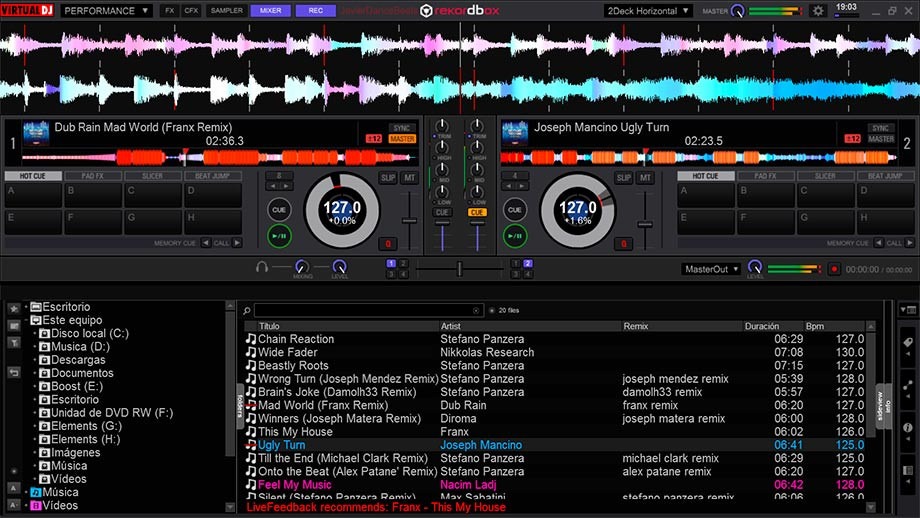Screen dimensions: 920x518
Task: Hit the CUE button on deck 1
Action: click(279, 209)
